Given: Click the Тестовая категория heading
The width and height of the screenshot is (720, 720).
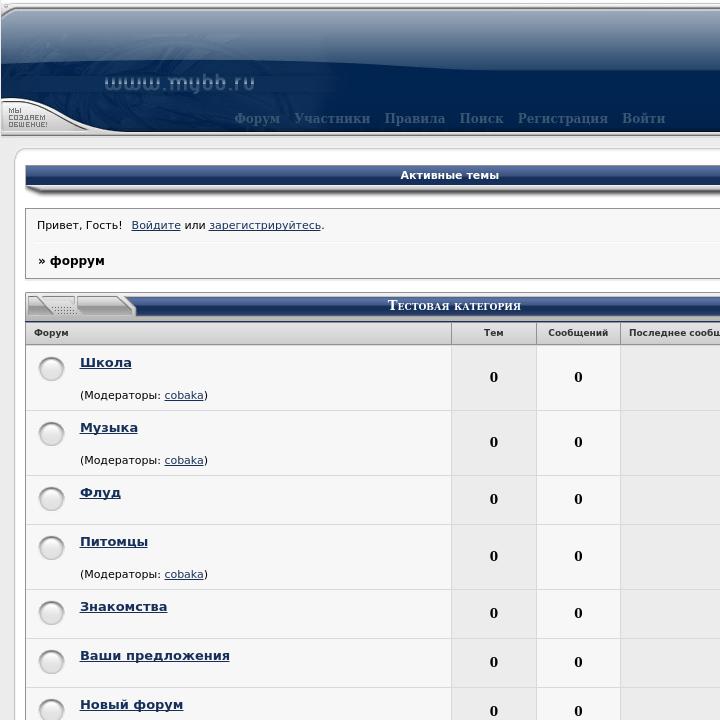Looking at the screenshot, I should pos(454,306).
